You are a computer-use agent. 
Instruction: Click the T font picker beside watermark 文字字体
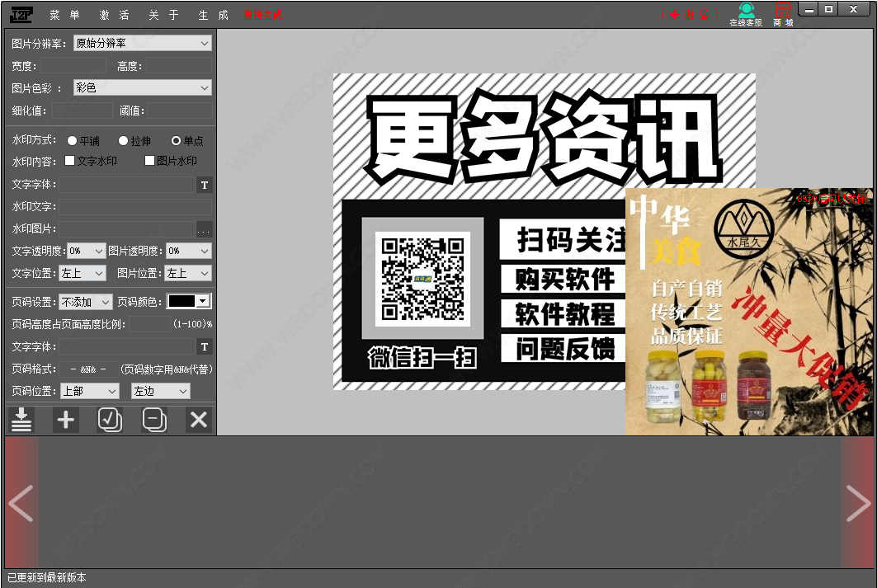coord(204,185)
